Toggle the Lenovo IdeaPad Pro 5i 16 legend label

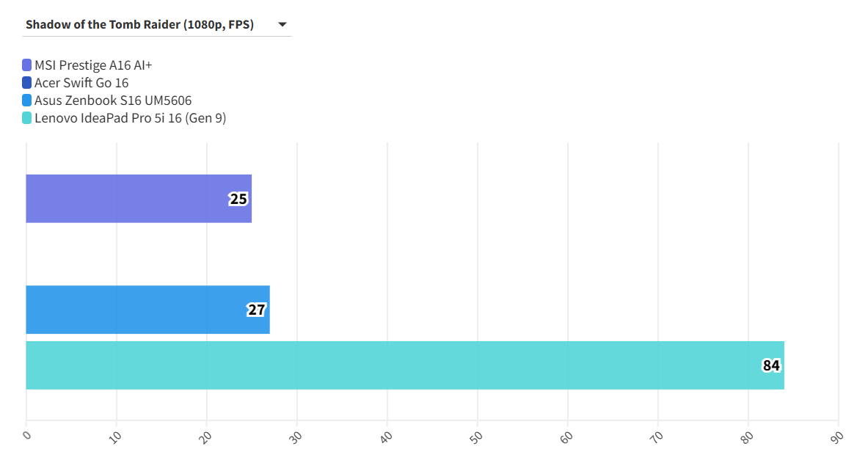click(x=130, y=118)
